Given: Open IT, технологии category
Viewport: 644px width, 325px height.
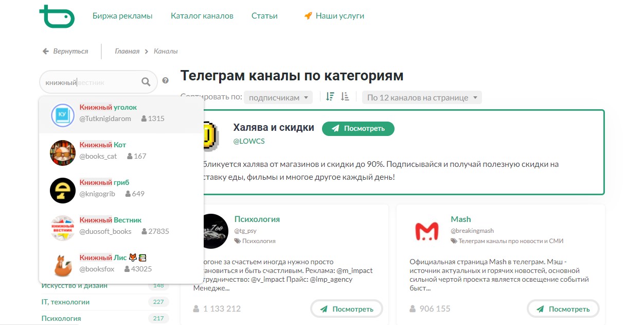Looking at the screenshot, I should click(x=65, y=302).
